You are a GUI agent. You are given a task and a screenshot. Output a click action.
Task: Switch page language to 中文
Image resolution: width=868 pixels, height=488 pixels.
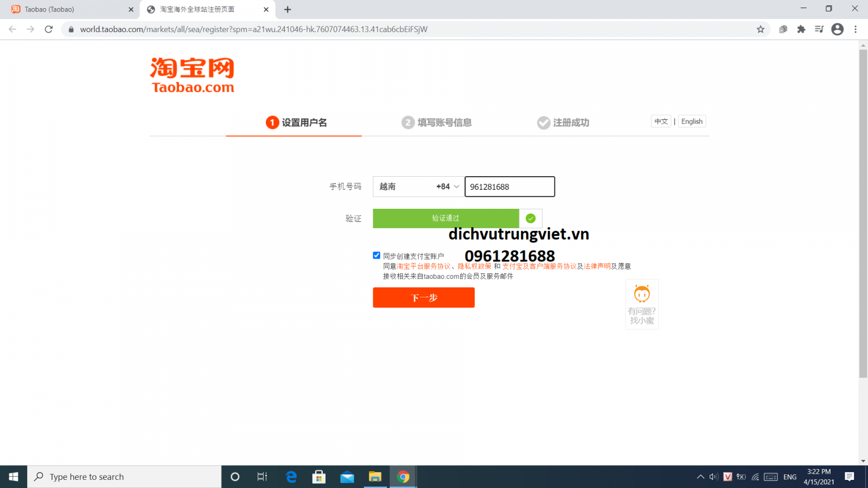[x=661, y=121]
